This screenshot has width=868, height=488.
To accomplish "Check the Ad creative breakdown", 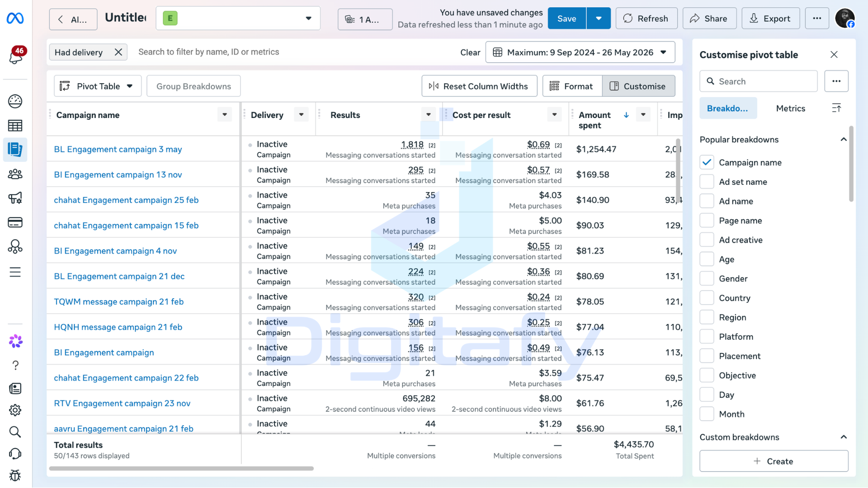I will pyautogui.click(x=707, y=240).
